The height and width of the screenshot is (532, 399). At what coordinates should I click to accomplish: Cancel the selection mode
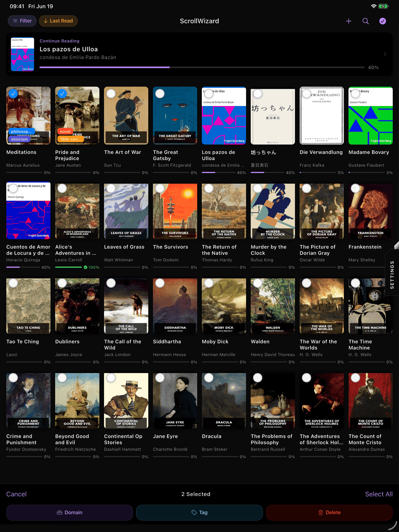click(x=16, y=494)
